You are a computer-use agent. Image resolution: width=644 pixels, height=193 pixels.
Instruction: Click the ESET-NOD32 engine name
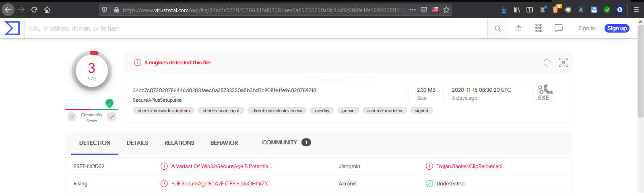tap(89, 166)
